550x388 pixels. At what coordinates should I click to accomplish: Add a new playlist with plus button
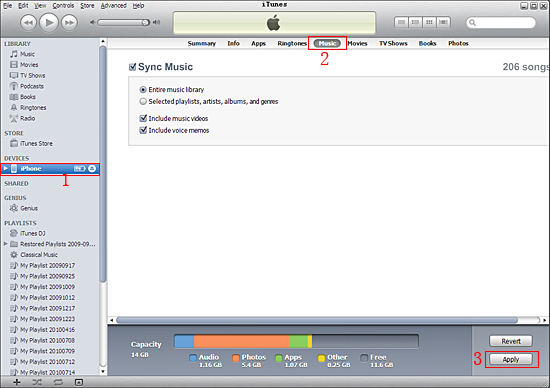coord(16,382)
